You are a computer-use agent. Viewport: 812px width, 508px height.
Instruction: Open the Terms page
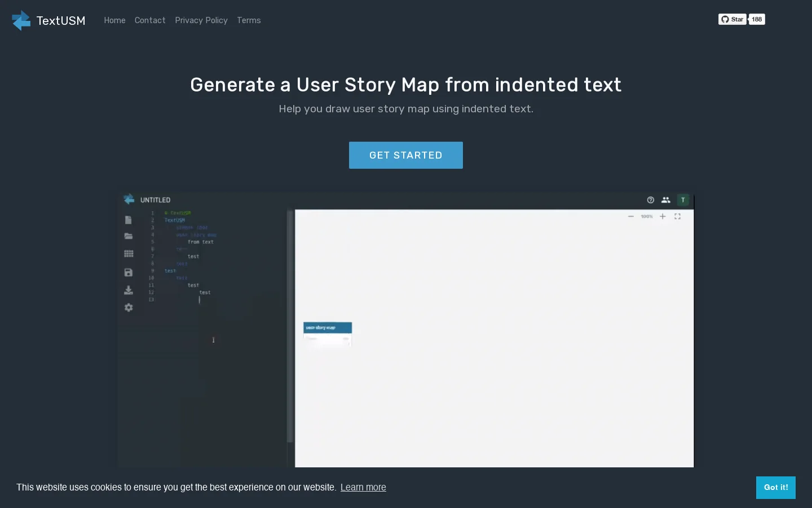(x=249, y=20)
